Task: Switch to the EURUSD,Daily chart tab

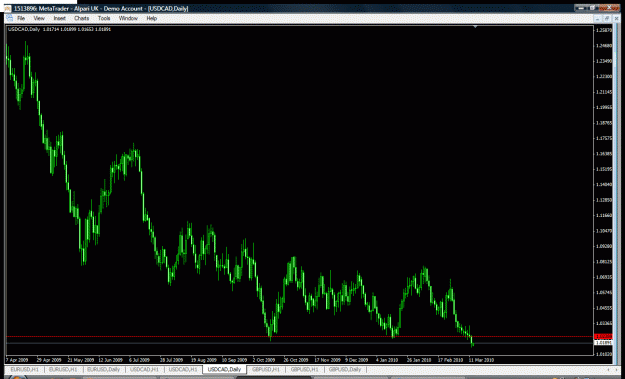Action: coord(104,369)
